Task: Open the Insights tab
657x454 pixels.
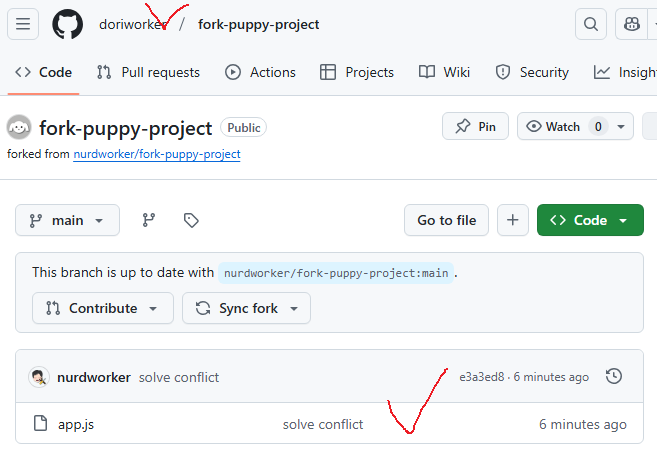Action: tap(625, 72)
